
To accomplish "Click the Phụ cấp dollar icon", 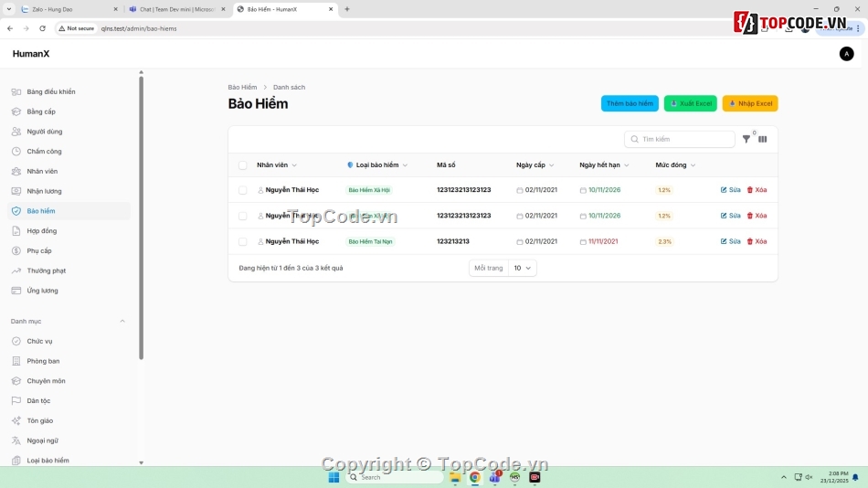I will point(16,251).
